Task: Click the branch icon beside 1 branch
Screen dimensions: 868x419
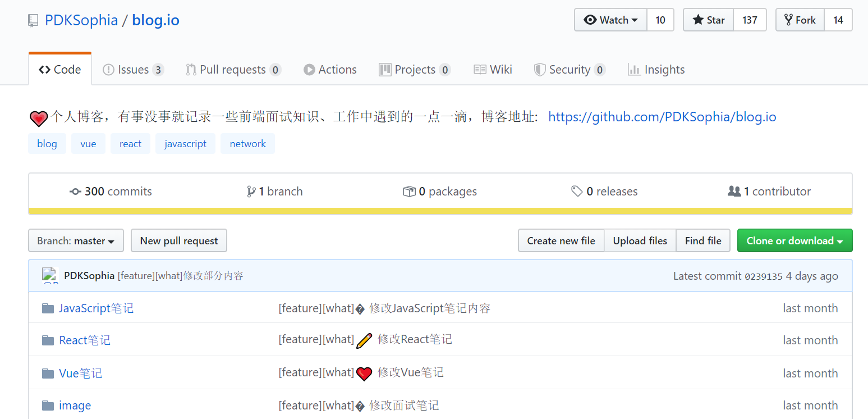Action: coord(251,192)
